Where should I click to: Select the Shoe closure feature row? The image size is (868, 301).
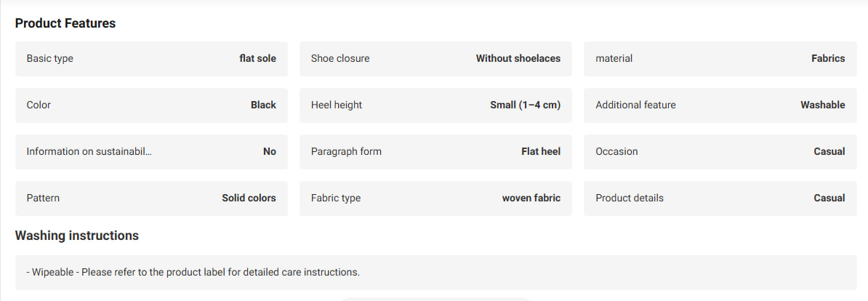point(435,59)
